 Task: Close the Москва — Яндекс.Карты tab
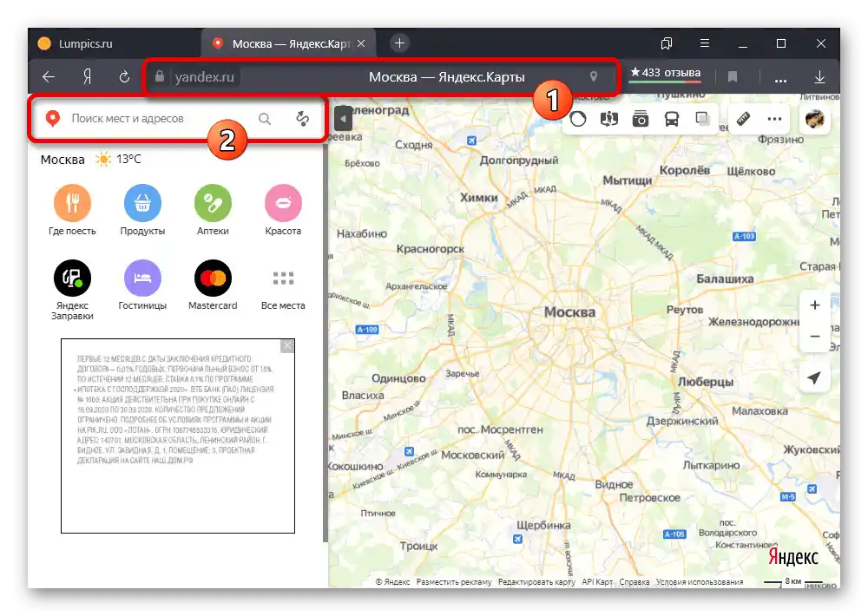[x=361, y=43]
